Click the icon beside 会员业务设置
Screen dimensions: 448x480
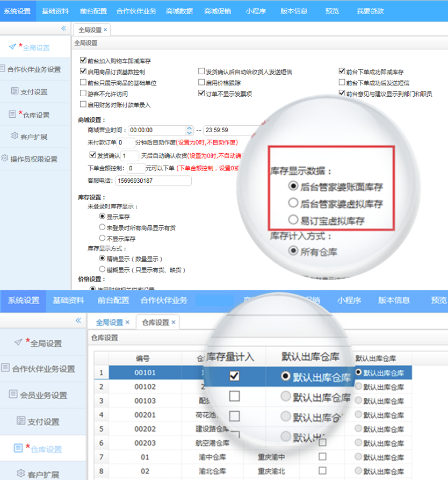point(13,393)
